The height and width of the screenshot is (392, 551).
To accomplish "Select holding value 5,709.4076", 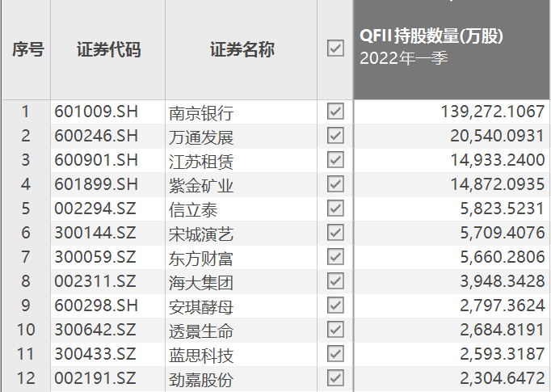I will click(x=503, y=233).
